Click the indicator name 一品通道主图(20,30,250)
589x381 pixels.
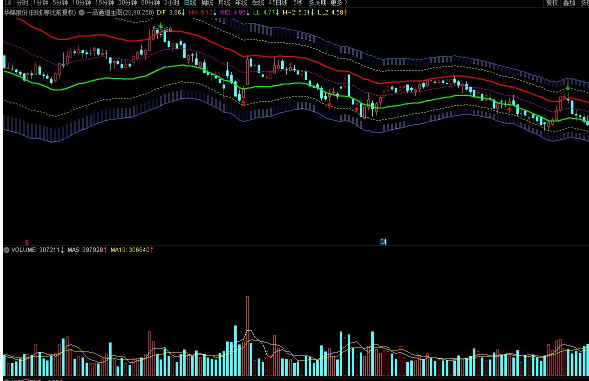pyautogui.click(x=120, y=12)
